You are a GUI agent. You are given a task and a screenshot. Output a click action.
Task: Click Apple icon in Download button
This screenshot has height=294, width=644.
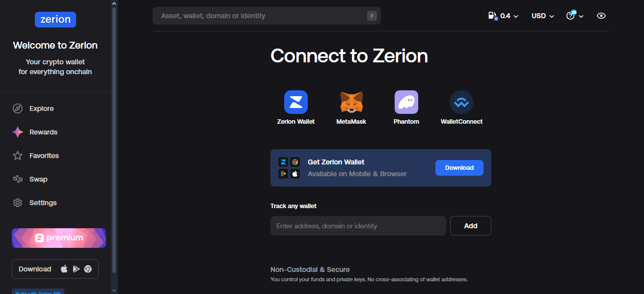click(64, 269)
